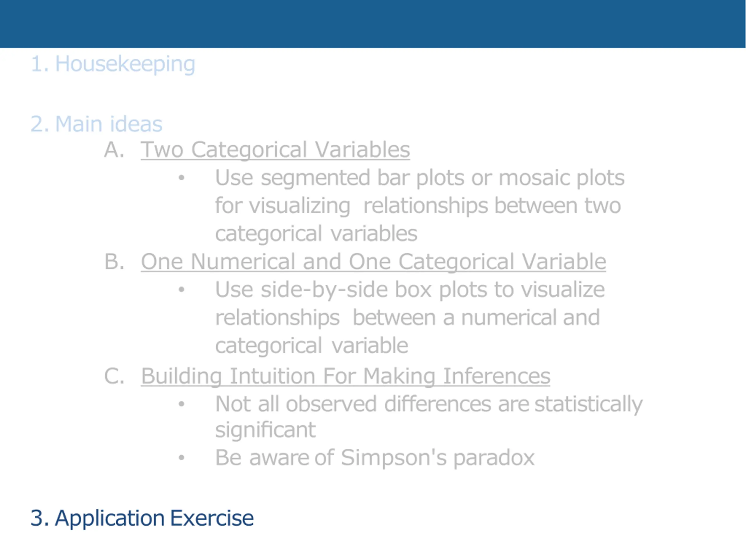Click the text categorical variables under section A
The width and height of the screenshot is (746, 560).
tap(316, 234)
